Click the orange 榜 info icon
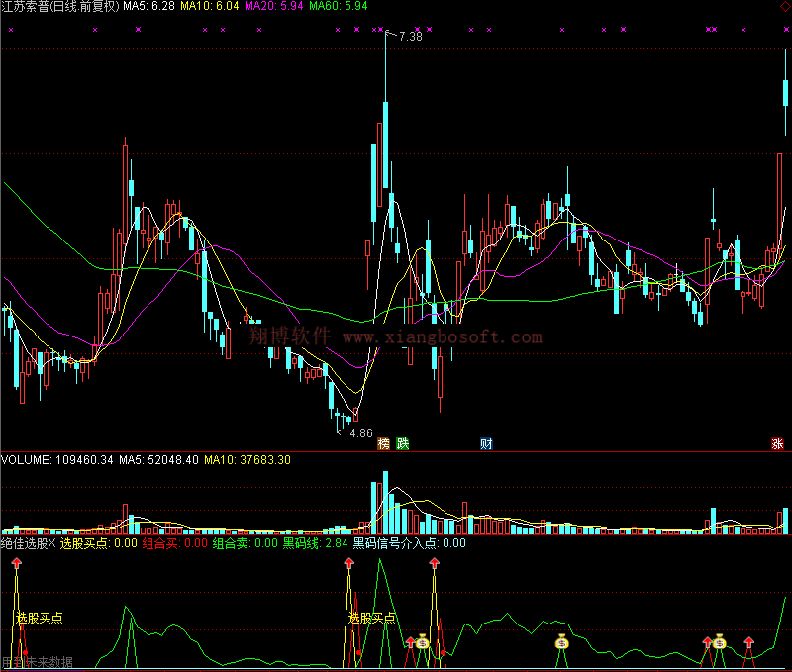 click(x=383, y=444)
